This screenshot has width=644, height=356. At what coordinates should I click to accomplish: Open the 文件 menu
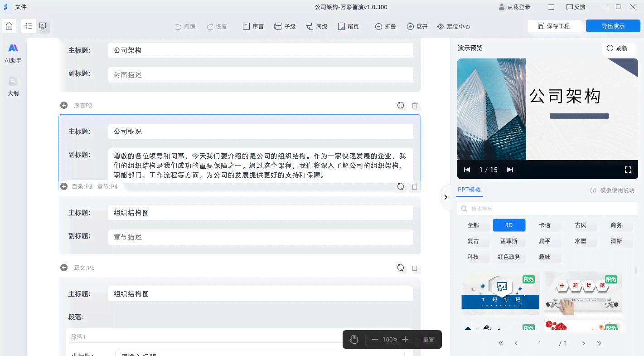pyautogui.click(x=21, y=7)
